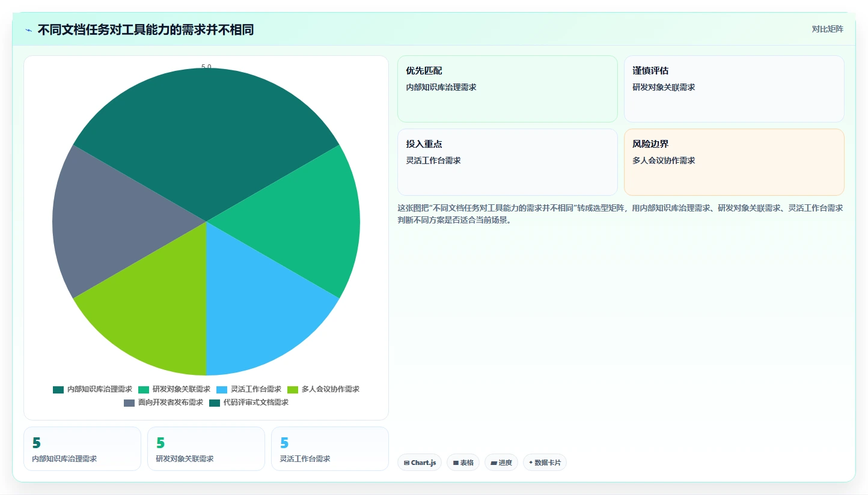Image resolution: width=868 pixels, height=495 pixels.
Task: Toggle the 代码评审式文档需求 legend entry
Action: (249, 402)
